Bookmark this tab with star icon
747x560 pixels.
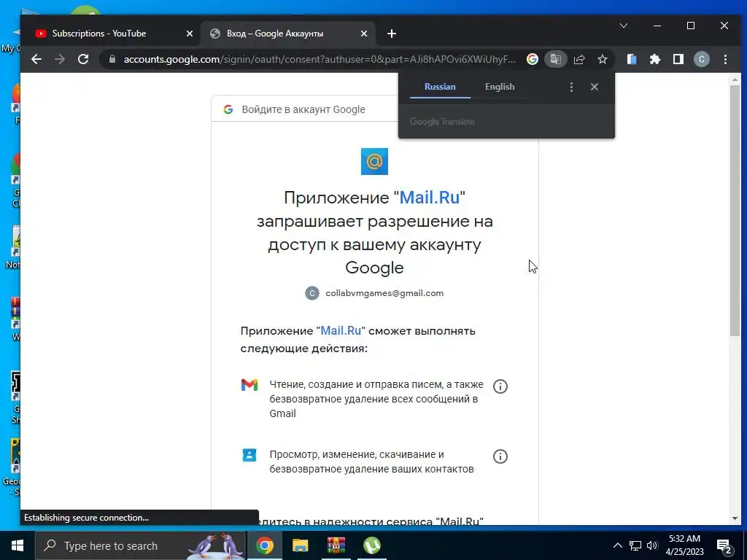click(x=603, y=59)
